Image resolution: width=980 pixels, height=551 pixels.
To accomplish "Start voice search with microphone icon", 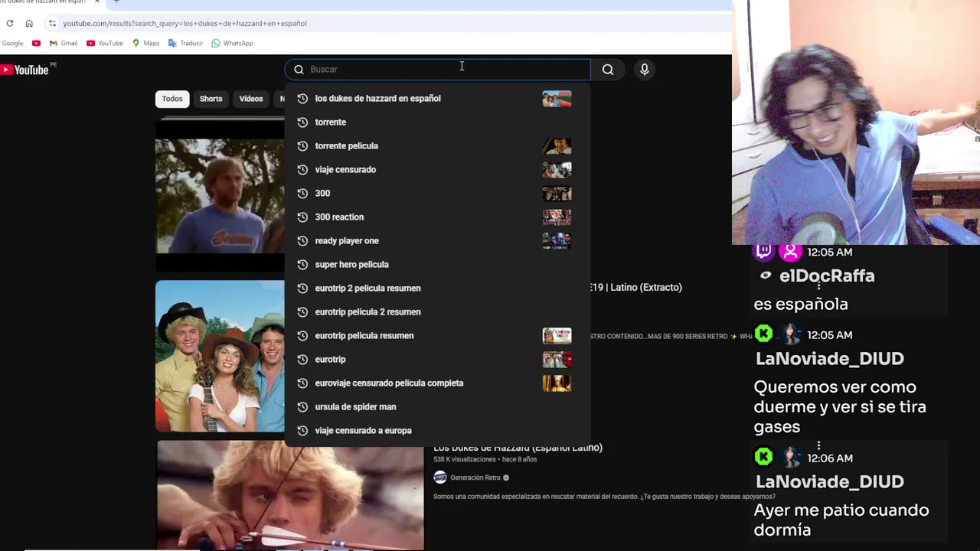I will (x=645, y=70).
